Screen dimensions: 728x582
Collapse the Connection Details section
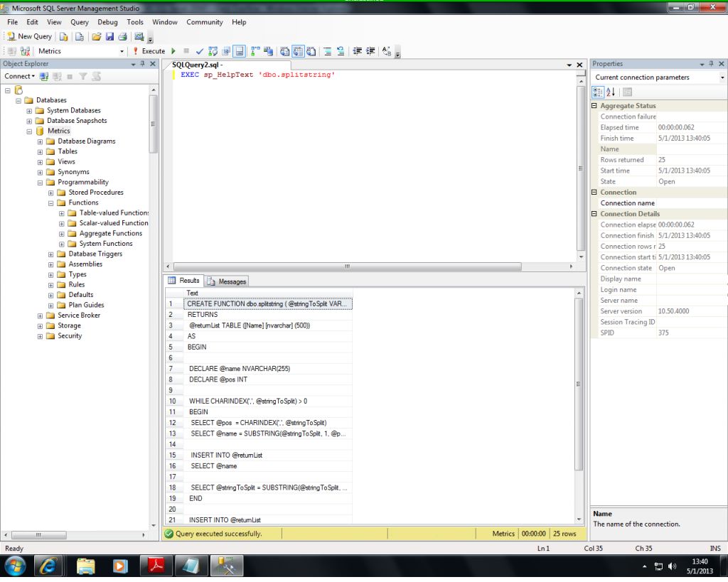click(594, 214)
